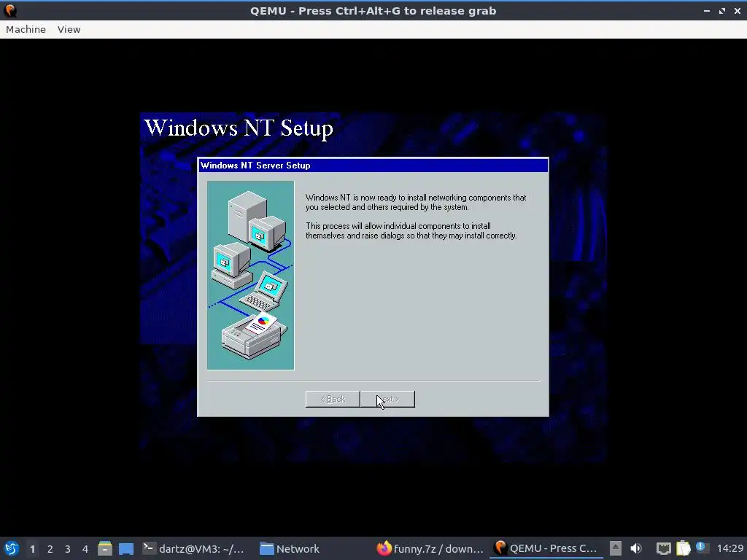Click the 14:29 clock
Image resolution: width=747 pixels, height=560 pixels.
[729, 548]
